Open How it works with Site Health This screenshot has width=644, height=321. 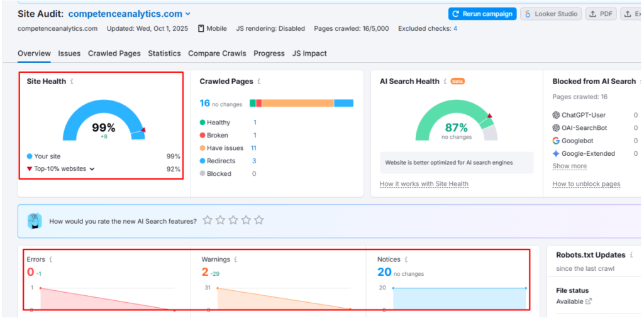coord(424,184)
